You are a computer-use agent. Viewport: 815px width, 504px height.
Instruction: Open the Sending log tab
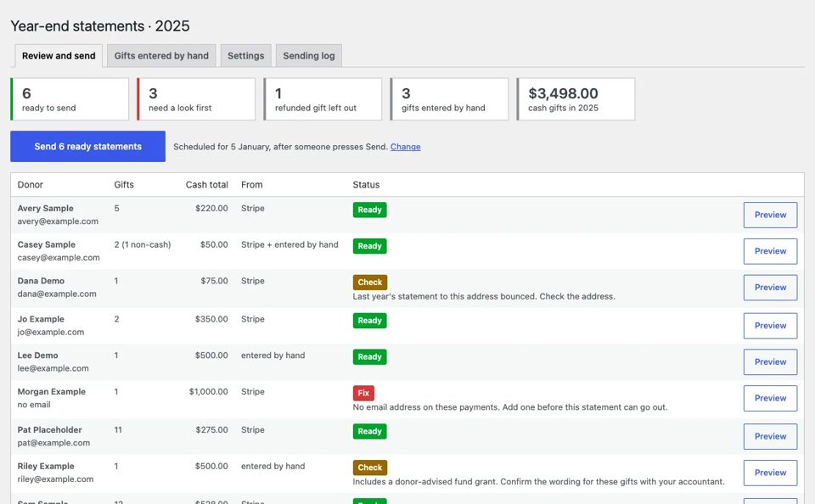point(309,56)
